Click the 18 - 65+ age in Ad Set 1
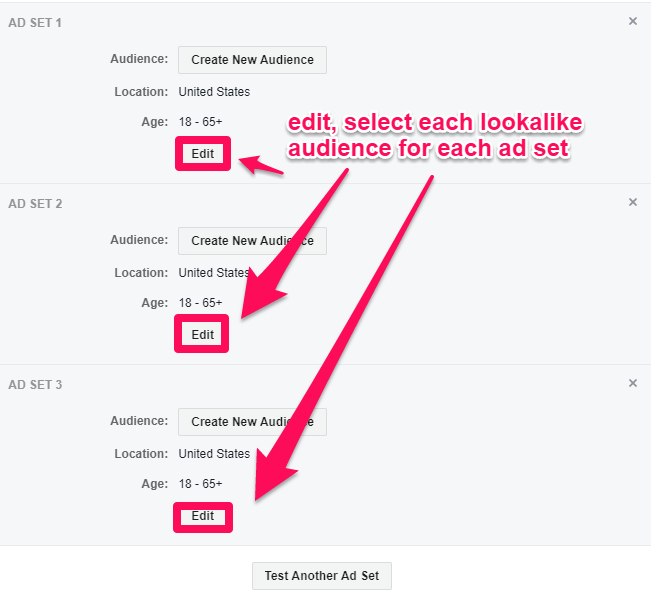The width and height of the screenshot is (651, 601). 200,122
